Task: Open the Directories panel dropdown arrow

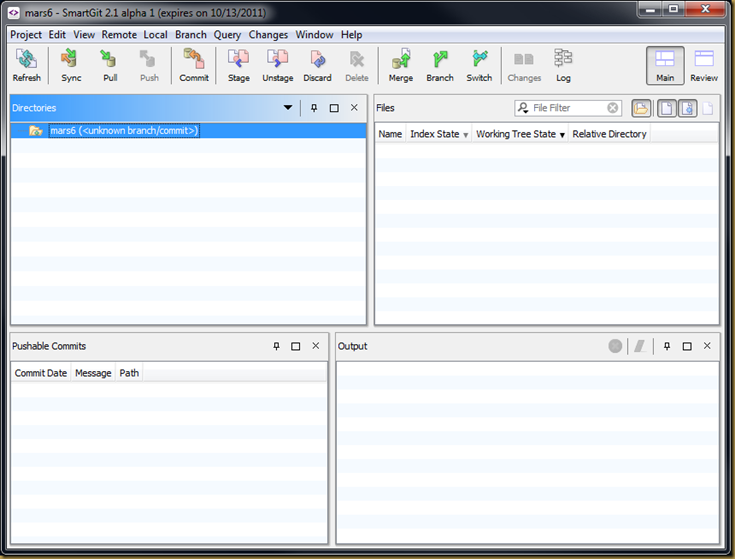Action: click(288, 108)
